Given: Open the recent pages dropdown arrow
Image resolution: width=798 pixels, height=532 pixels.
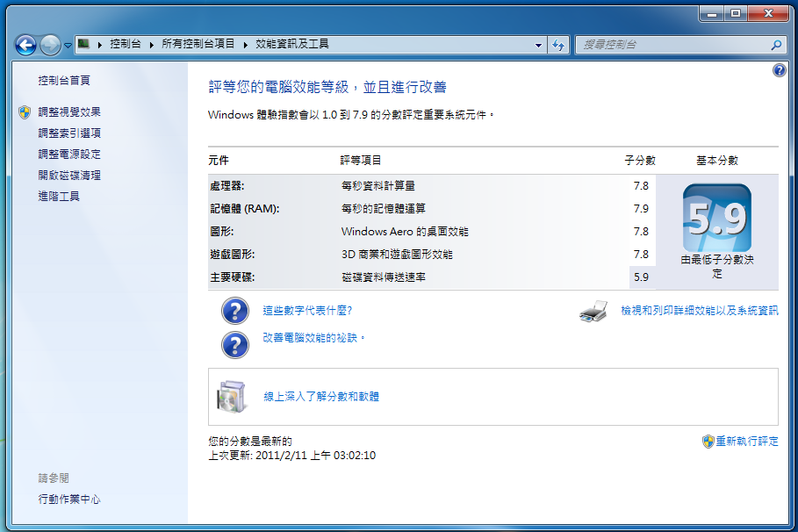Looking at the screenshot, I should [x=68, y=46].
